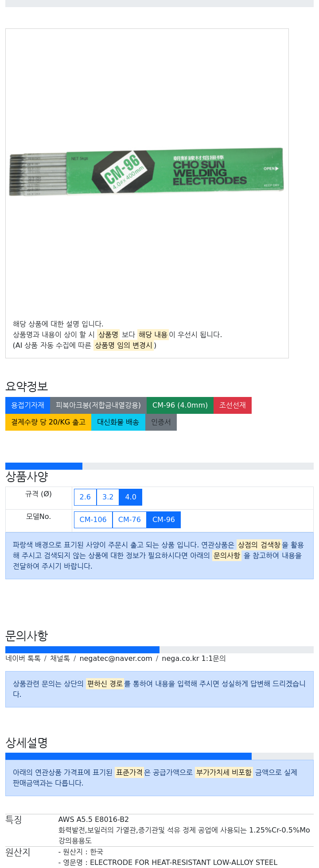Open the 채널톡 chat link
This screenshot has height=868, width=319.
point(60,659)
